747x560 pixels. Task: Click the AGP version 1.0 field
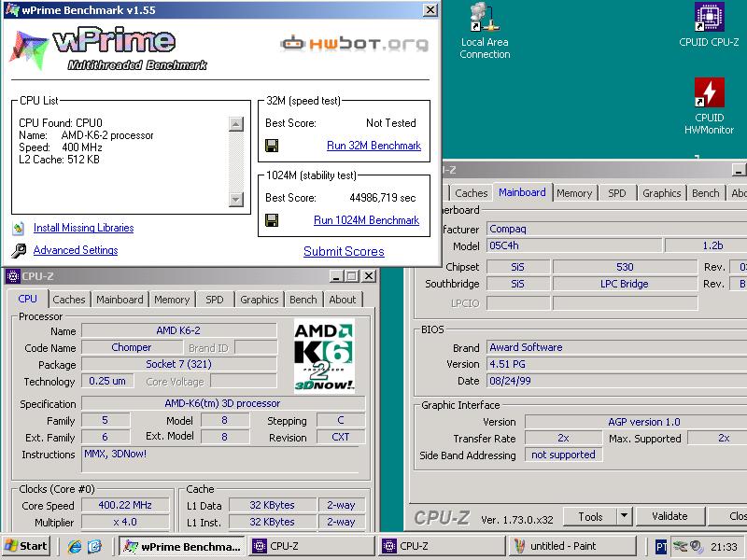636,422
